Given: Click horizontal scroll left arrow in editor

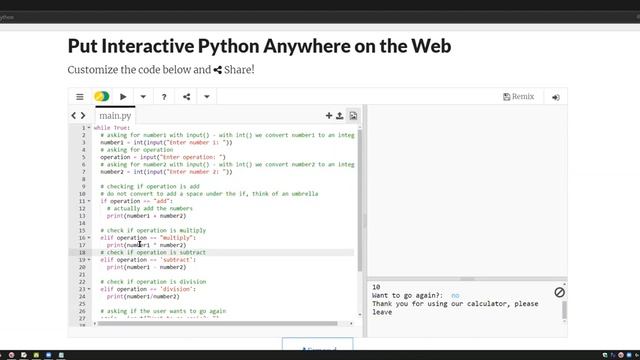Looking at the screenshot, I should (x=95, y=324).
